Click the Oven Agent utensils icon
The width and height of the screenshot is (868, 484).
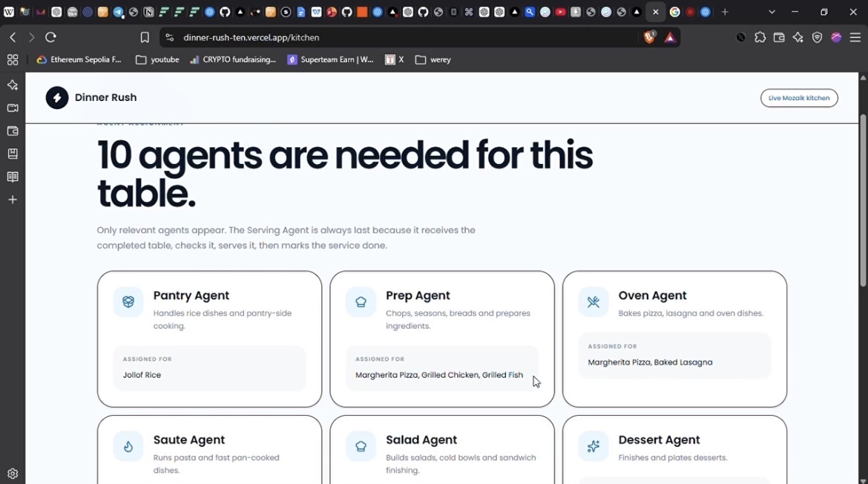[594, 302]
